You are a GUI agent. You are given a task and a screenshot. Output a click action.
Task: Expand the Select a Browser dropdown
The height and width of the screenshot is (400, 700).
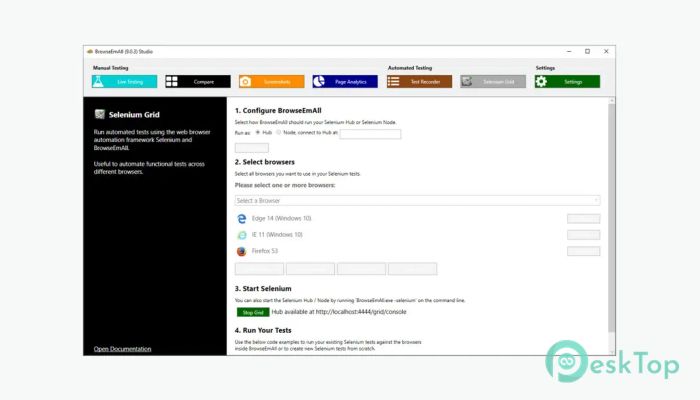[x=417, y=200]
